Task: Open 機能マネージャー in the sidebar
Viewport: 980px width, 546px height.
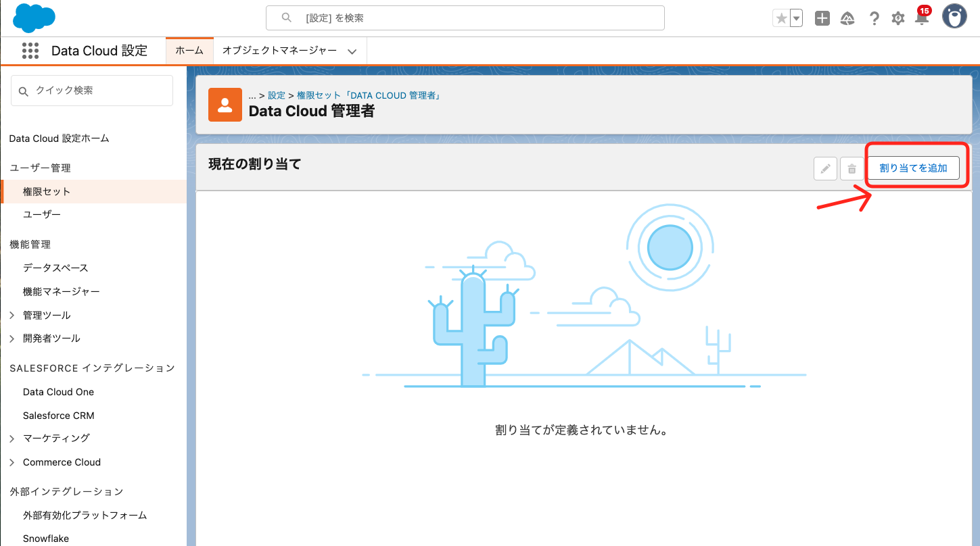Action: click(x=62, y=292)
